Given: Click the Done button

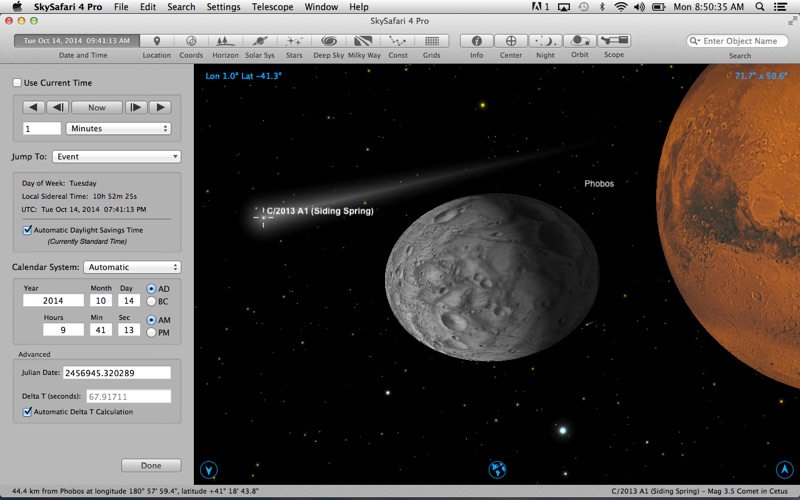Looking at the screenshot, I should [x=151, y=465].
